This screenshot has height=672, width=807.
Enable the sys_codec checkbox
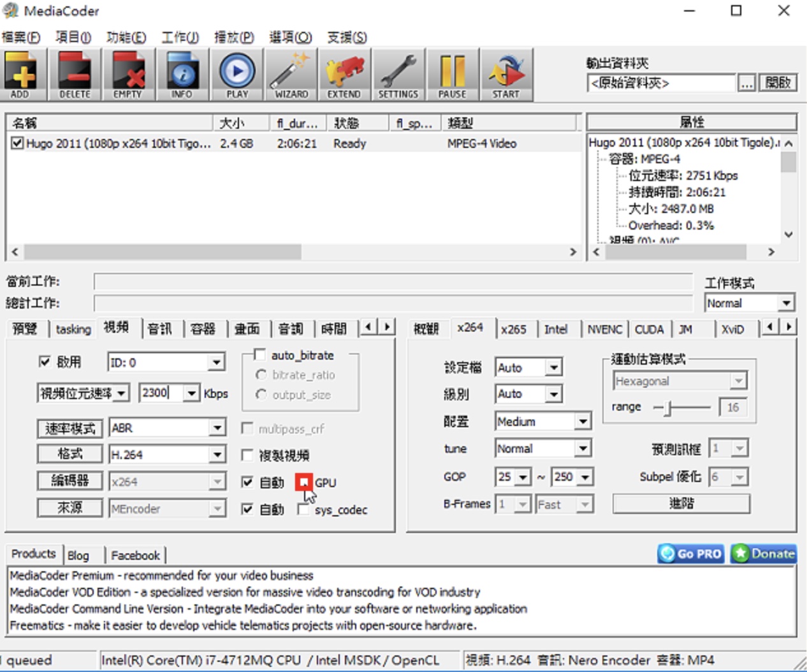click(x=303, y=509)
